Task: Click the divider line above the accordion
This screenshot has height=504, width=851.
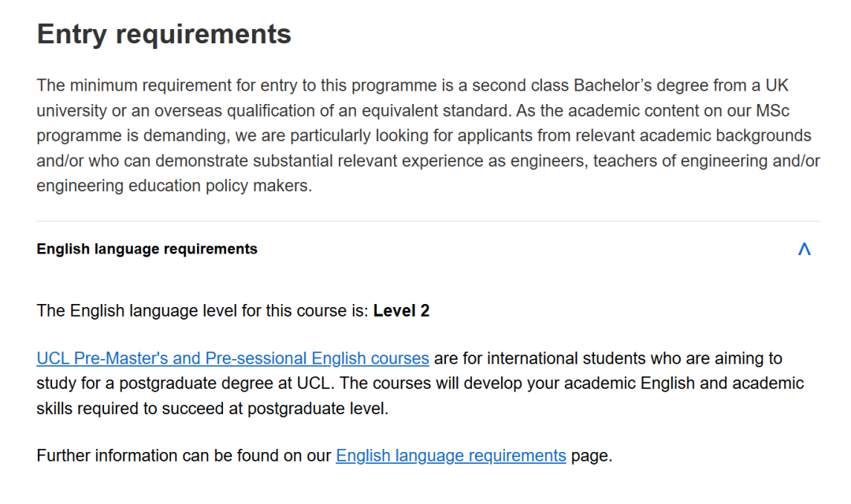Action: coord(428,221)
